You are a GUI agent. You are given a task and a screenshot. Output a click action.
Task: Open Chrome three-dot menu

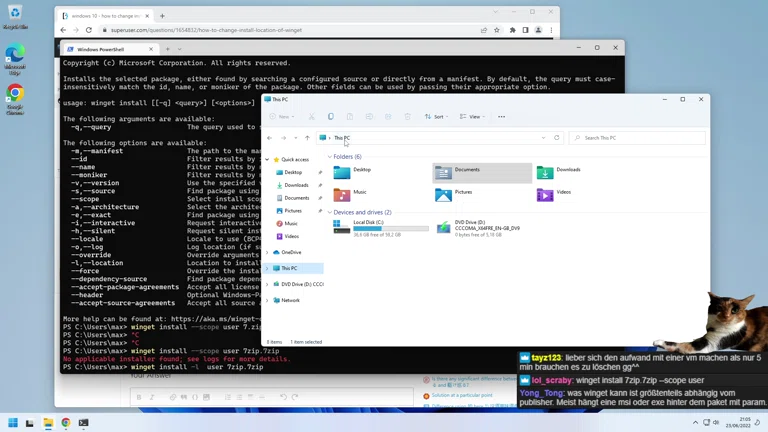point(551,30)
